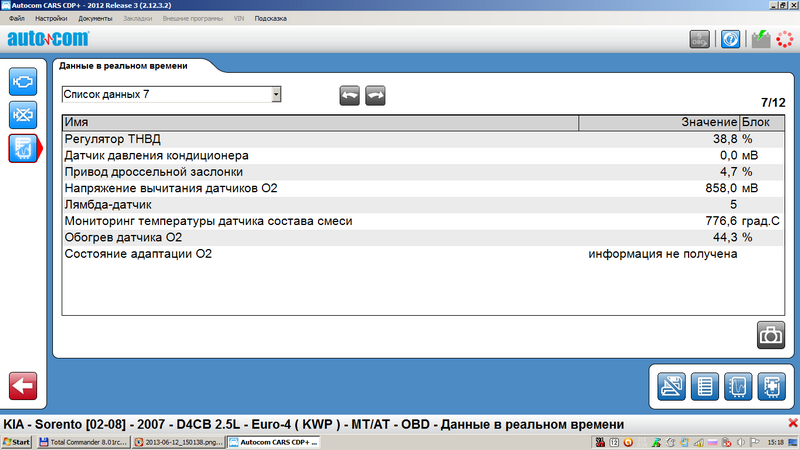Open the Файл menu

click(17, 18)
